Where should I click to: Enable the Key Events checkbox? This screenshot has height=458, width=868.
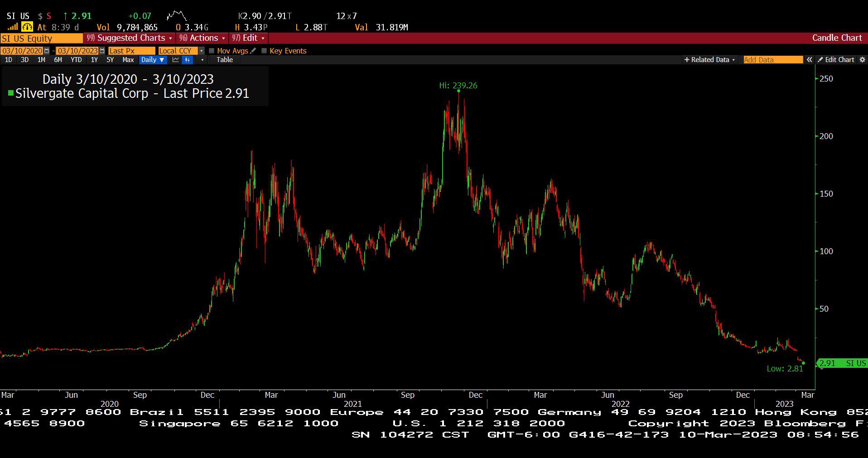[x=264, y=51]
